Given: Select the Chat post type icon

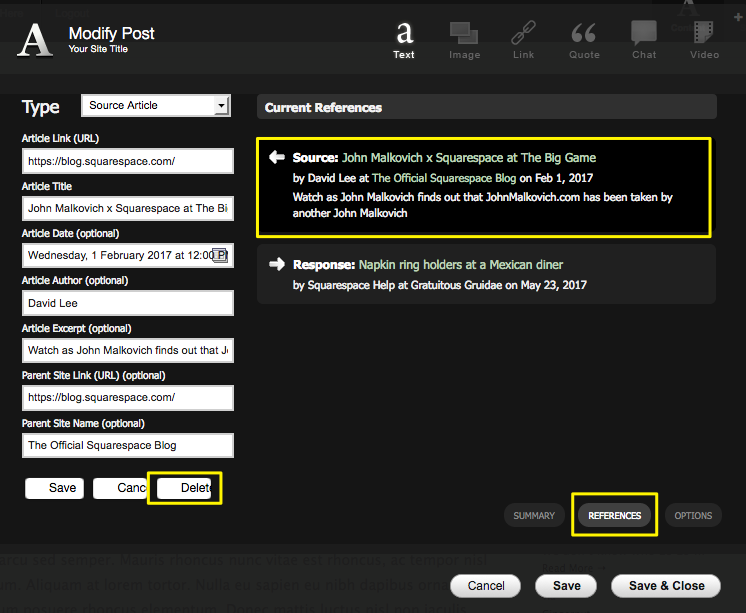Looking at the screenshot, I should pos(644,38).
